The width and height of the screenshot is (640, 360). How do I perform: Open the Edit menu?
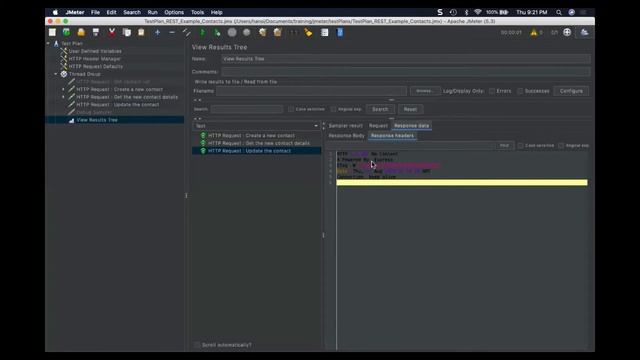click(x=111, y=12)
